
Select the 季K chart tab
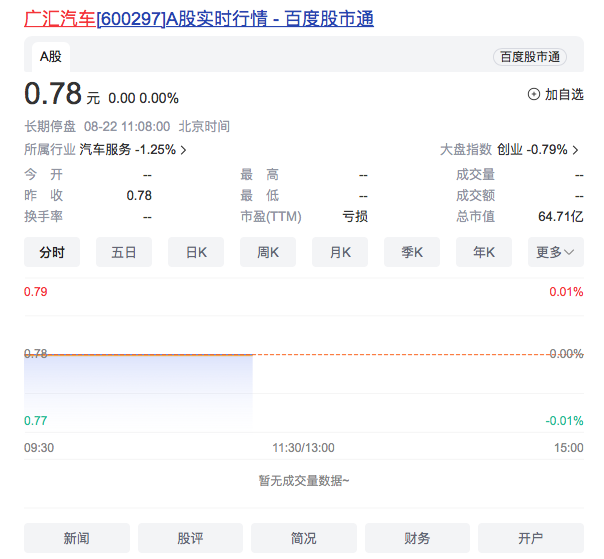(x=412, y=252)
